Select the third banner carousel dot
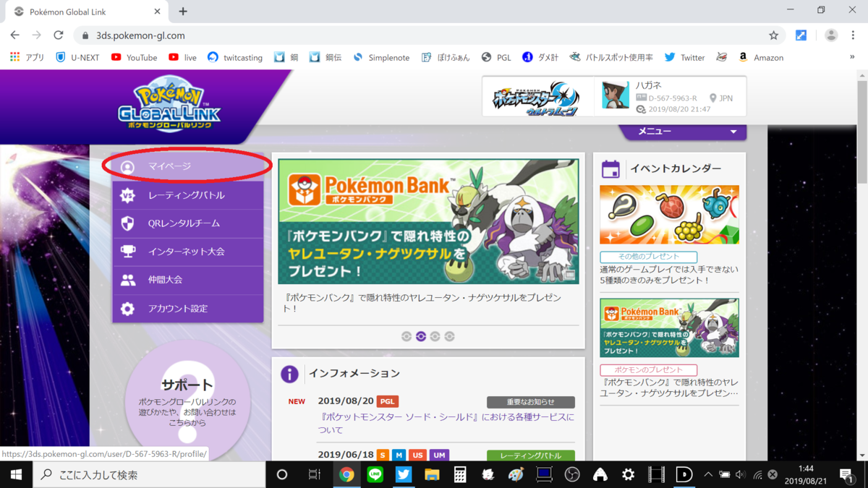The width and height of the screenshot is (868, 488). pyautogui.click(x=435, y=336)
